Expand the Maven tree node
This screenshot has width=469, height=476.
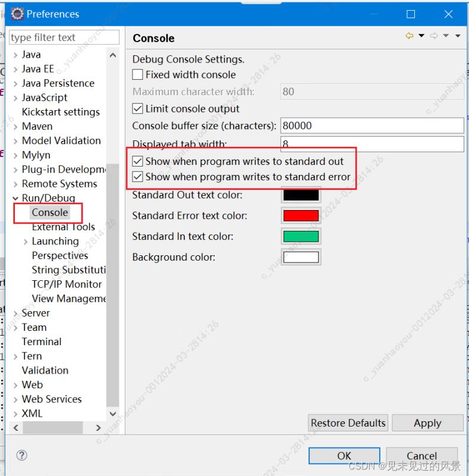15,127
